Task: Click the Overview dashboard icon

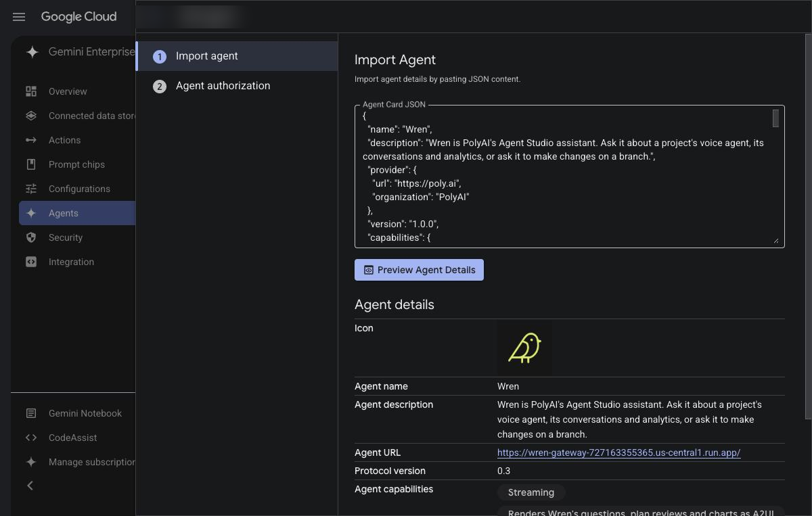Action: [x=31, y=91]
